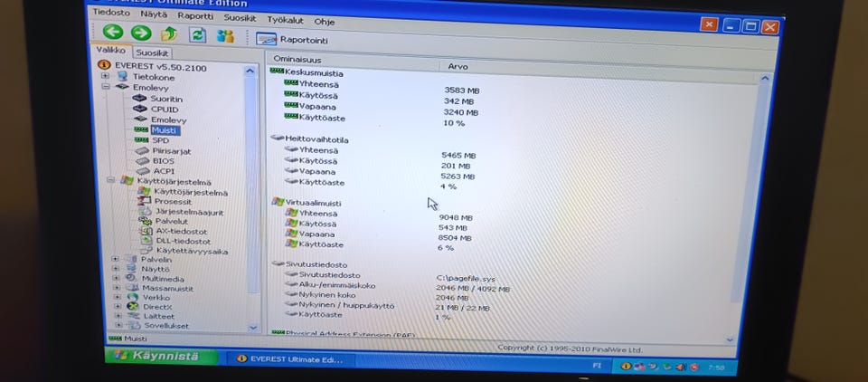Open the Suosikit menu
The image size is (868, 382).
coord(240,18)
